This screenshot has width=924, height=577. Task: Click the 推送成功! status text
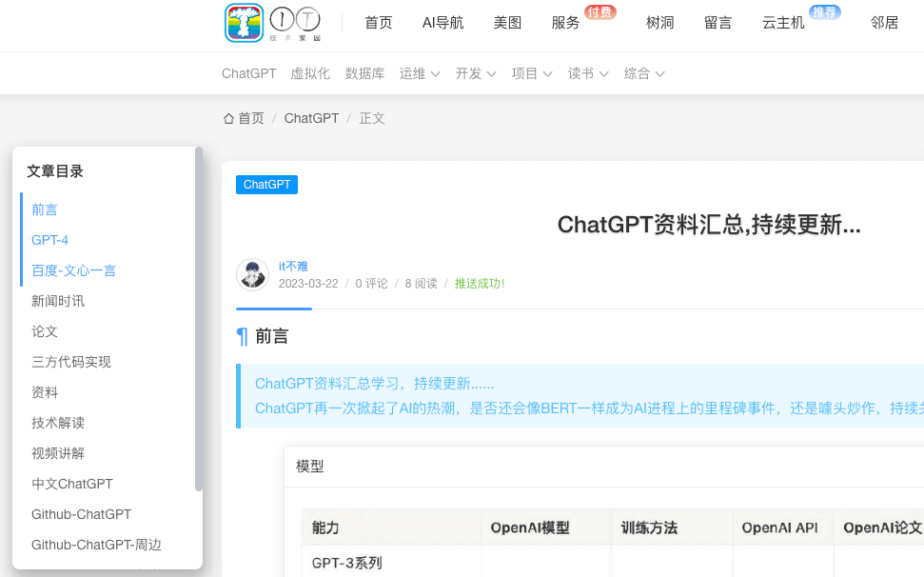coord(480,284)
